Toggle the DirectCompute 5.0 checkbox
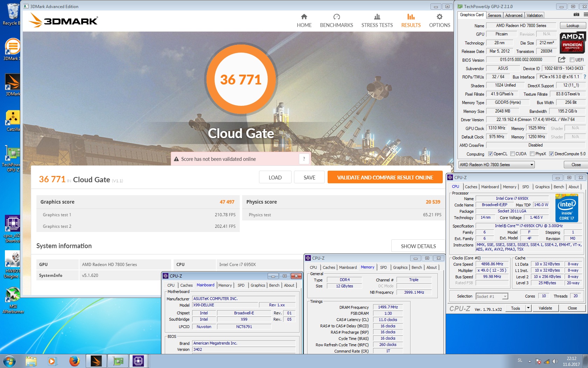Image resolution: width=588 pixels, height=368 pixels. coord(551,154)
